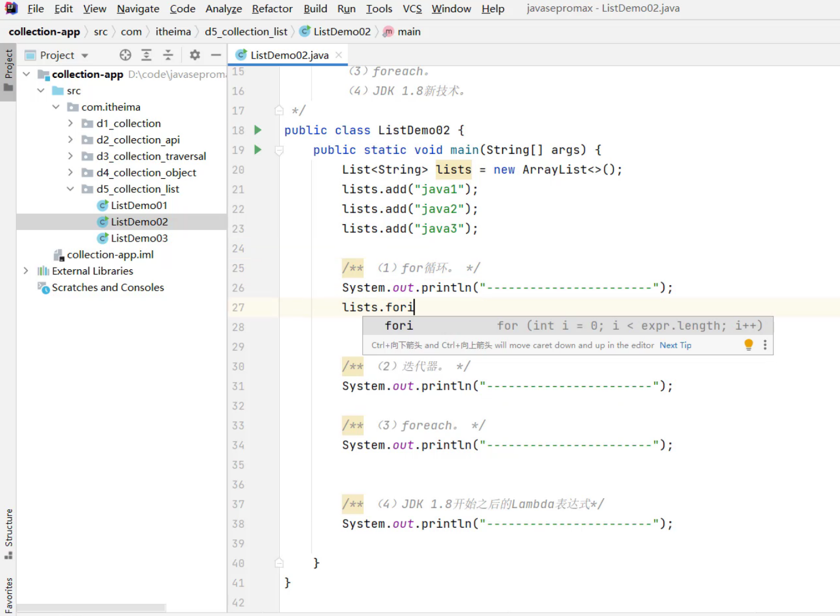Click the locate current file target icon
The image size is (840, 616).
click(125, 55)
